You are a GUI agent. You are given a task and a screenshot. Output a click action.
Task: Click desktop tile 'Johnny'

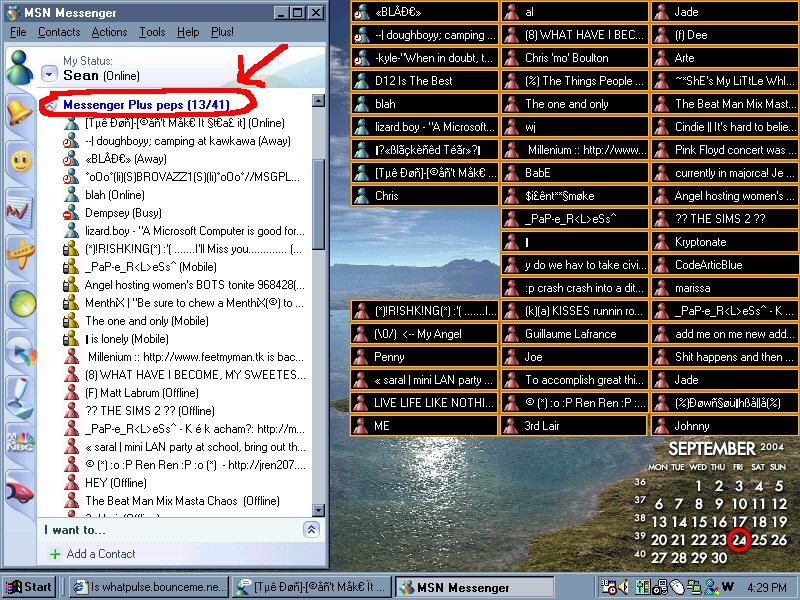pos(725,426)
